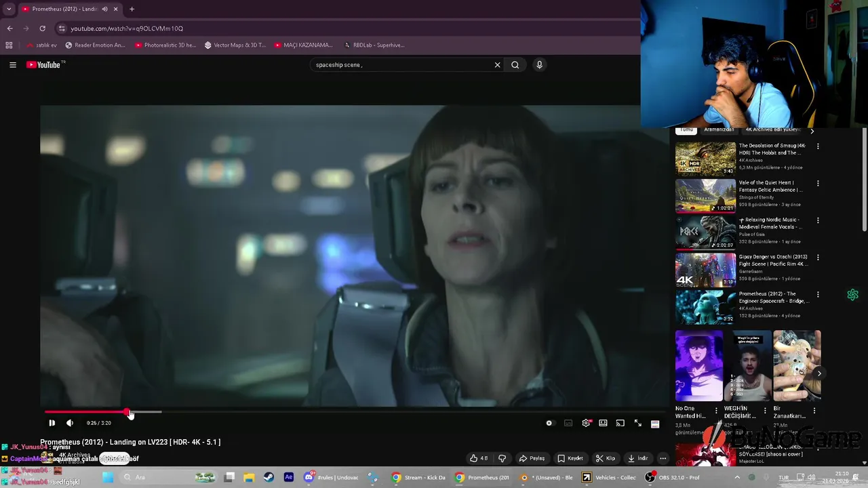Switch to Discord '#rules | Undovac' window
868x488 pixels.
pyautogui.click(x=332, y=477)
